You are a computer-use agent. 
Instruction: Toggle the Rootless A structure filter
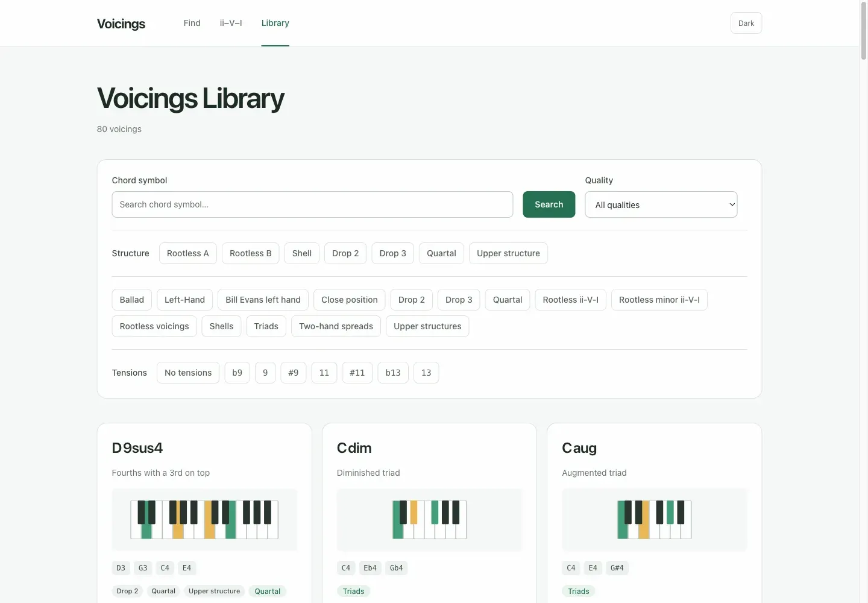(x=188, y=253)
